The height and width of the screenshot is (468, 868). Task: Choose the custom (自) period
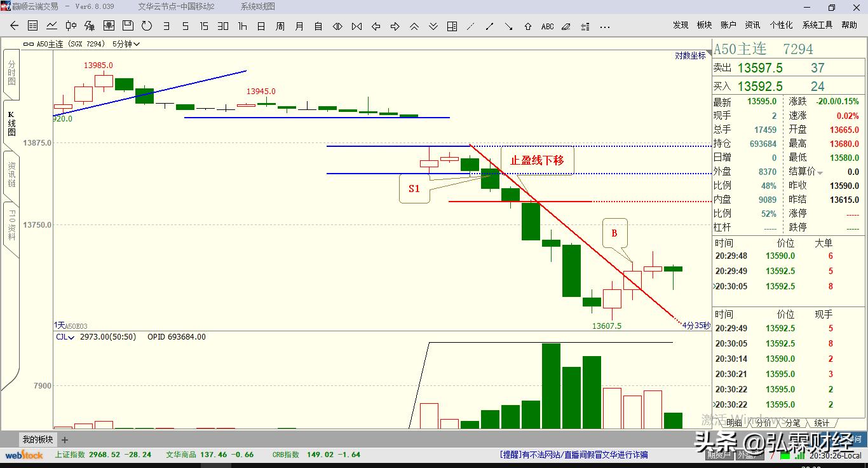(318, 26)
